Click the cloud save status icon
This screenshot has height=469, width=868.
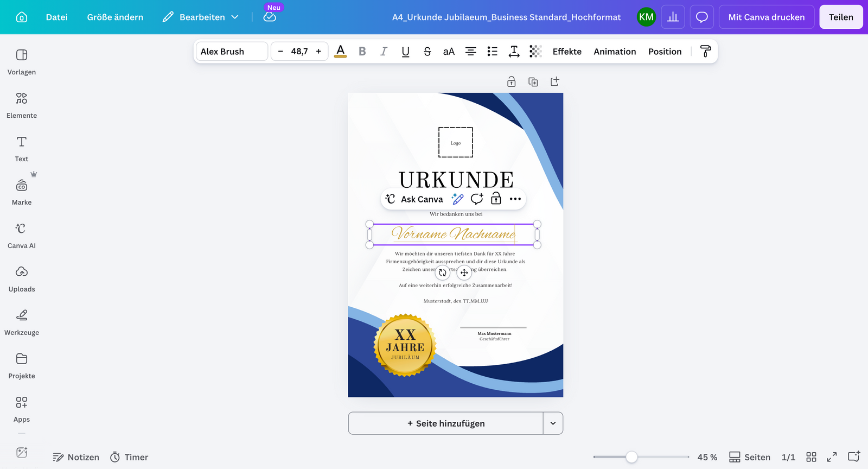[270, 17]
